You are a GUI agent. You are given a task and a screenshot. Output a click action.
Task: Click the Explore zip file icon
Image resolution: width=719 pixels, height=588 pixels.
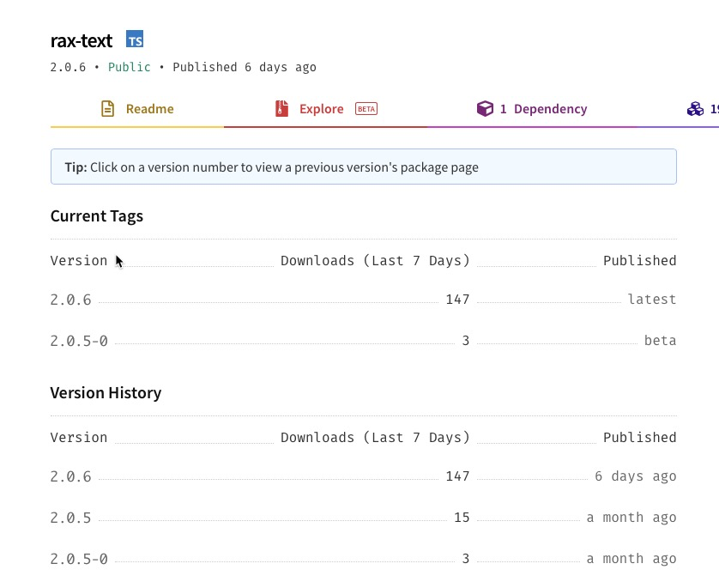tap(281, 109)
